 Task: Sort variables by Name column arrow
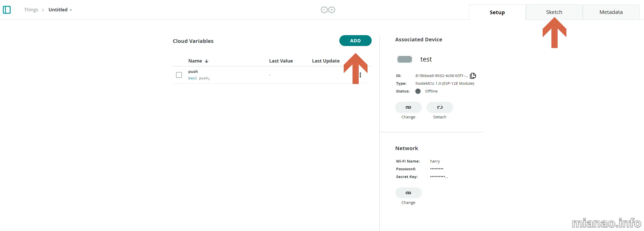pyautogui.click(x=206, y=61)
